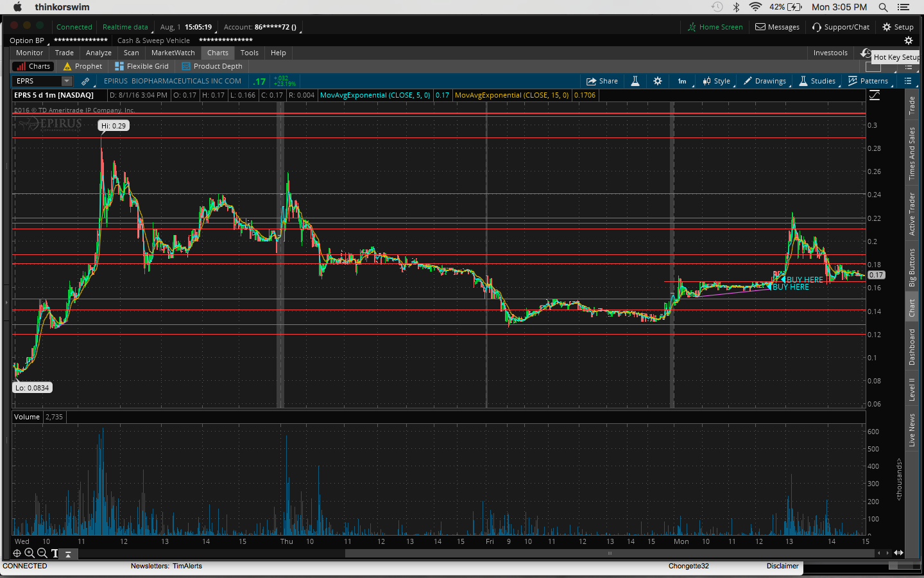The image size is (924, 578).
Task: Click the MovAvgExponential (CLOSE, 5, 0) study label
Action: [375, 95]
